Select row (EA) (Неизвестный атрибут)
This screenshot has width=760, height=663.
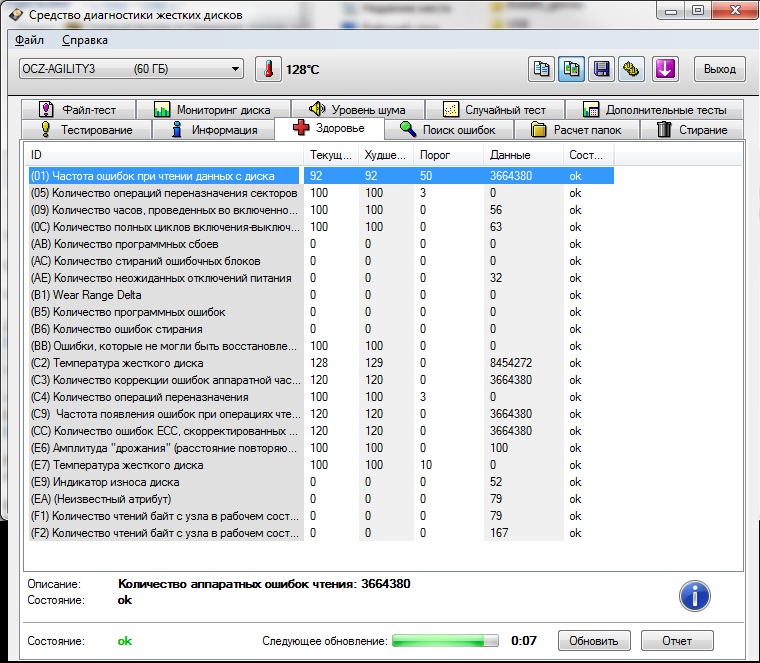point(321,499)
